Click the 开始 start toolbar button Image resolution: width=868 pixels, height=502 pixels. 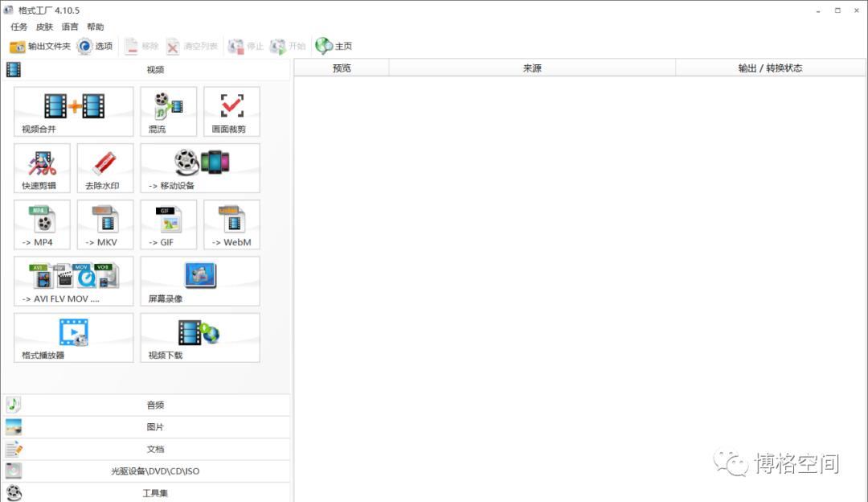[x=288, y=46]
